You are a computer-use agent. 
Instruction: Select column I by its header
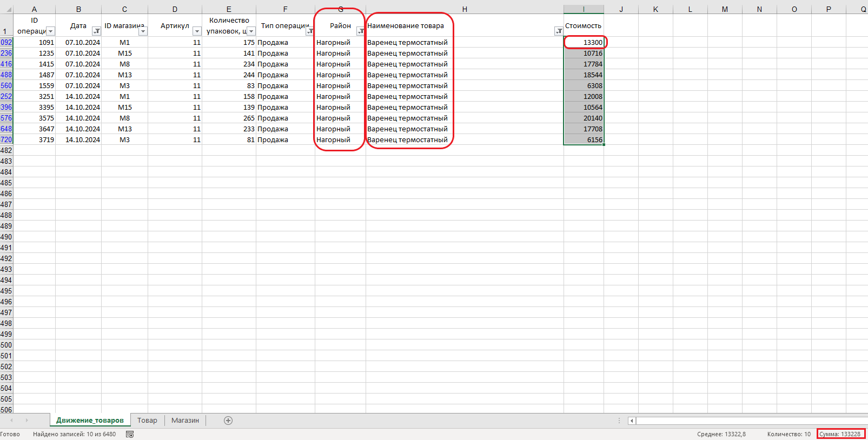pos(584,9)
